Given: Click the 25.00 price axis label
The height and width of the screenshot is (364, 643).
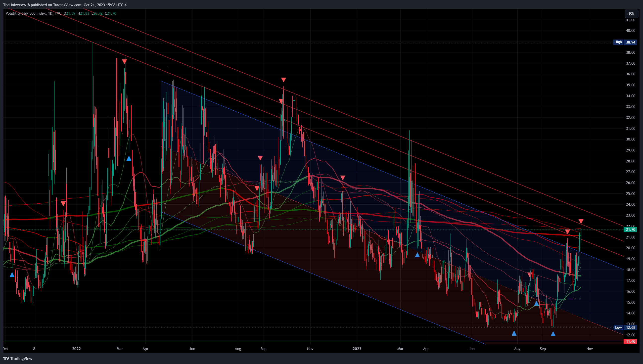Looking at the screenshot, I should click(631, 193).
